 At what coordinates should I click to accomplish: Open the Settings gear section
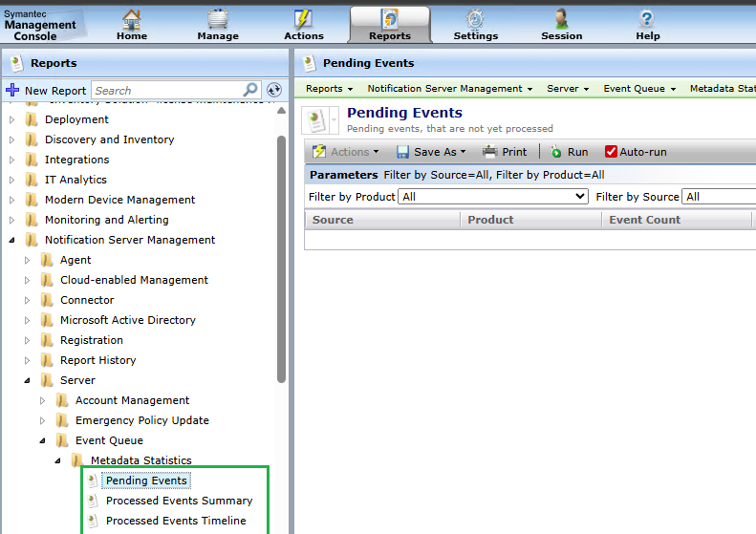pos(475,19)
